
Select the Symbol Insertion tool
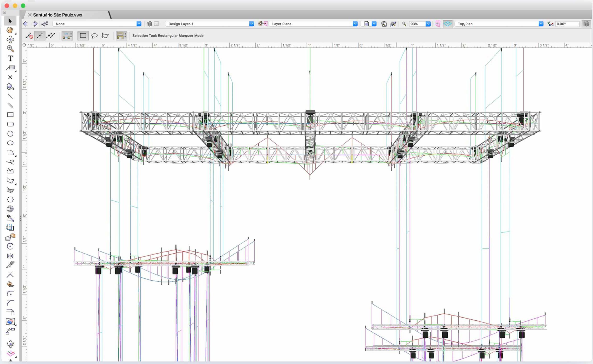click(10, 87)
